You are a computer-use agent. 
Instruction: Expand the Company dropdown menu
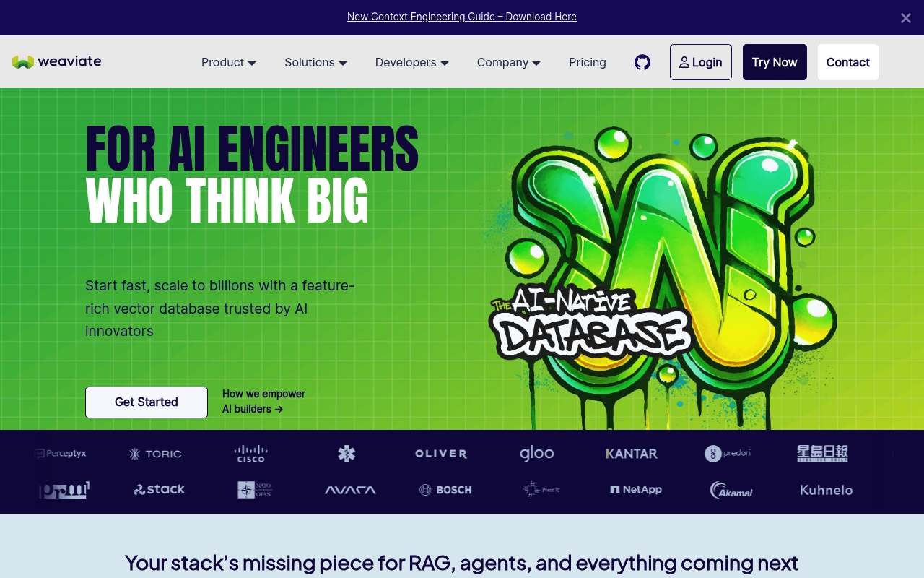[x=509, y=62]
